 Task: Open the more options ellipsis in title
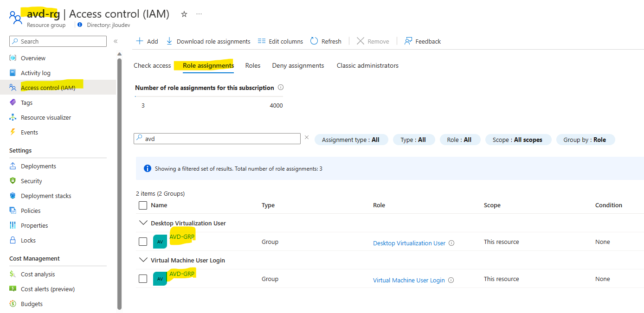[199, 14]
